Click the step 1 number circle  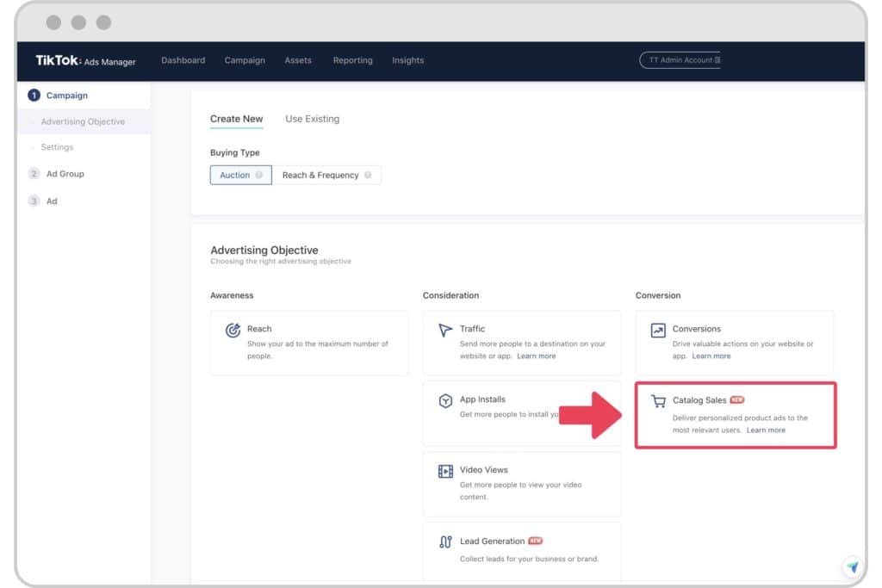coord(34,96)
